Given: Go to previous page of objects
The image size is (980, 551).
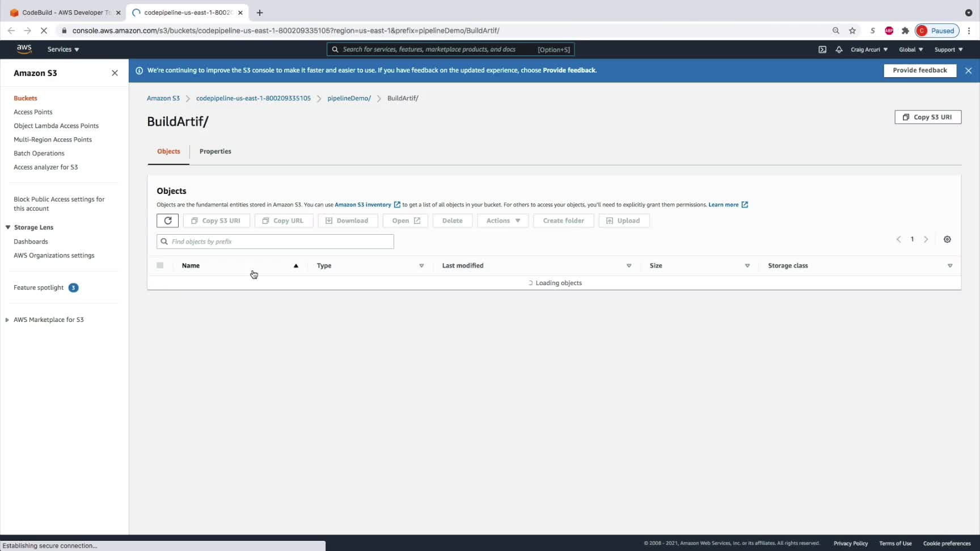Looking at the screenshot, I should click(898, 239).
